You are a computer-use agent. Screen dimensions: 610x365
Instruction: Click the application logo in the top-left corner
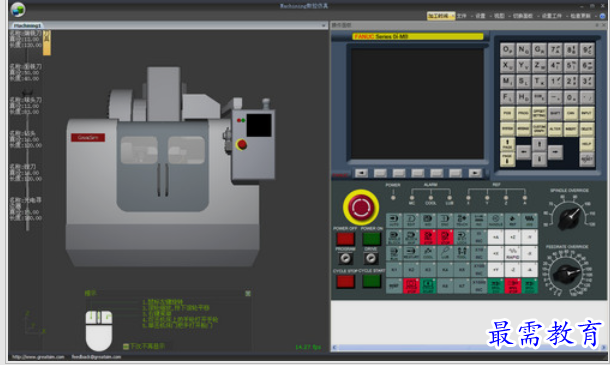(x=18, y=9)
